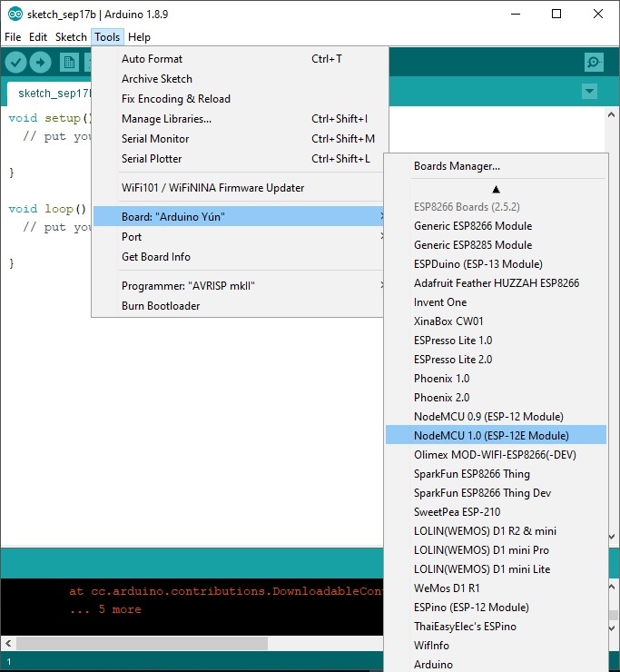Select Phoenix 2.0 board

tap(496, 397)
